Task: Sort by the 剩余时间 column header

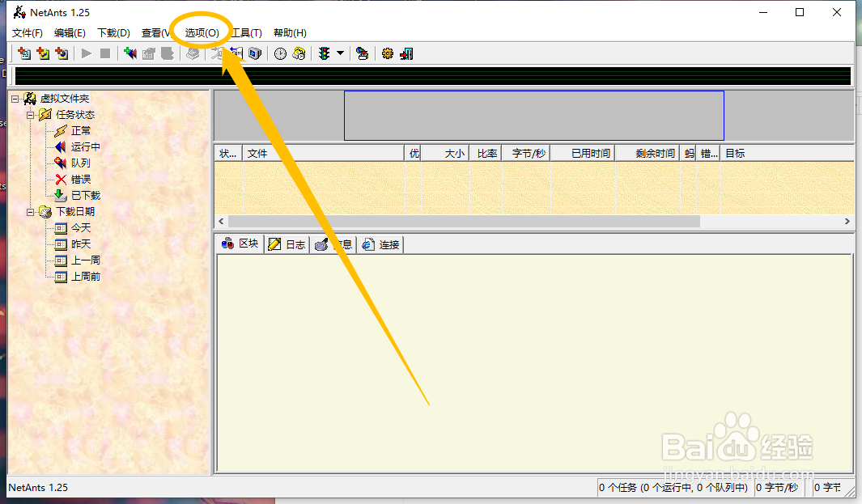Action: [648, 154]
